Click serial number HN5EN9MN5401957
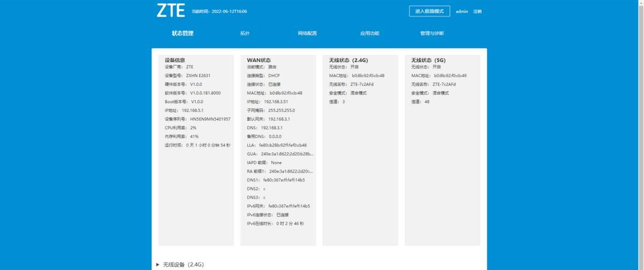 point(210,119)
